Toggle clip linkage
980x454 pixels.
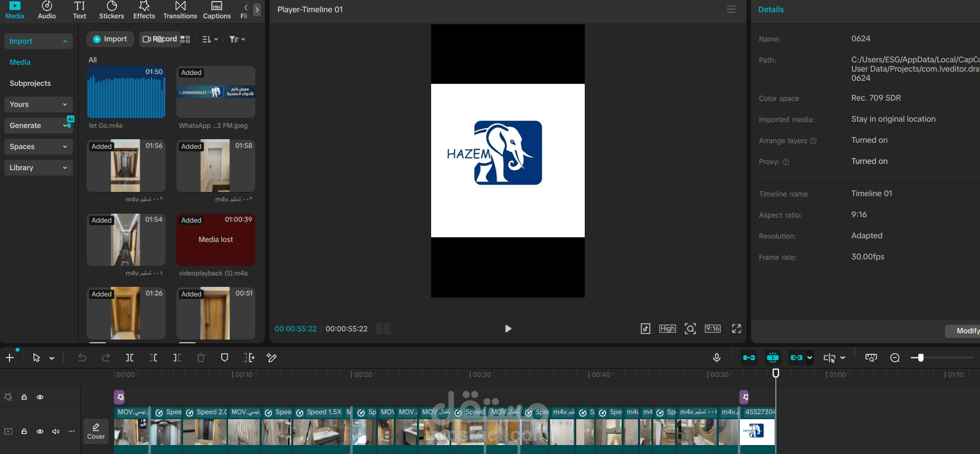796,358
